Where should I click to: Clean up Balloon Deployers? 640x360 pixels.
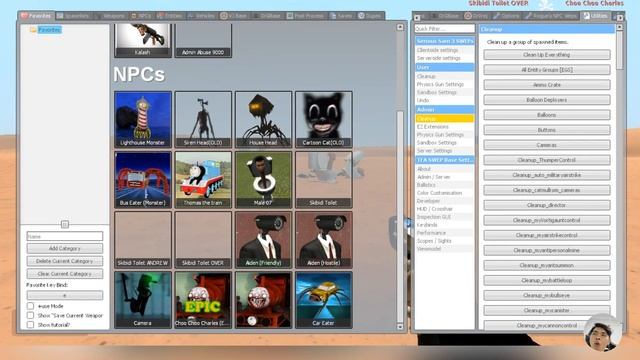[x=547, y=100]
